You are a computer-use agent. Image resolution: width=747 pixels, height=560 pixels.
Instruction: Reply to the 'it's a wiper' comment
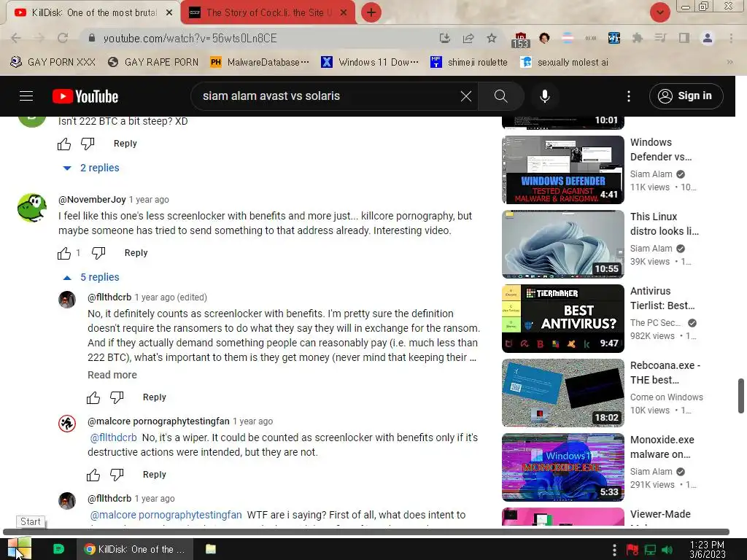click(x=155, y=475)
